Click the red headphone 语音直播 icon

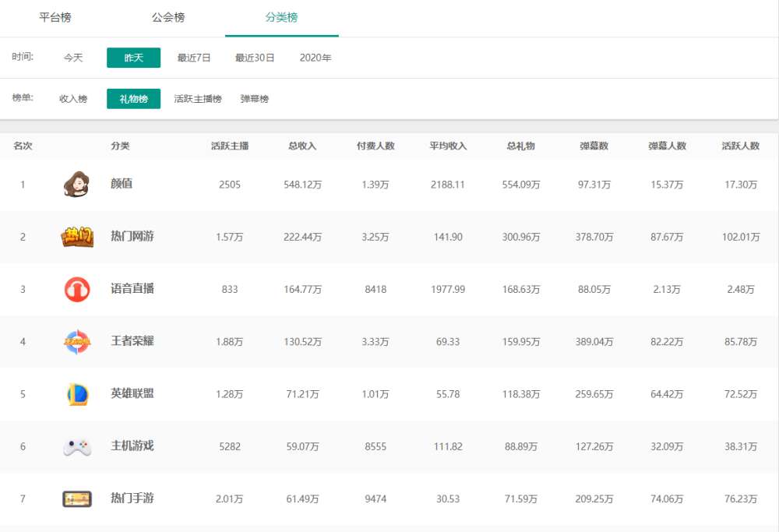77,289
